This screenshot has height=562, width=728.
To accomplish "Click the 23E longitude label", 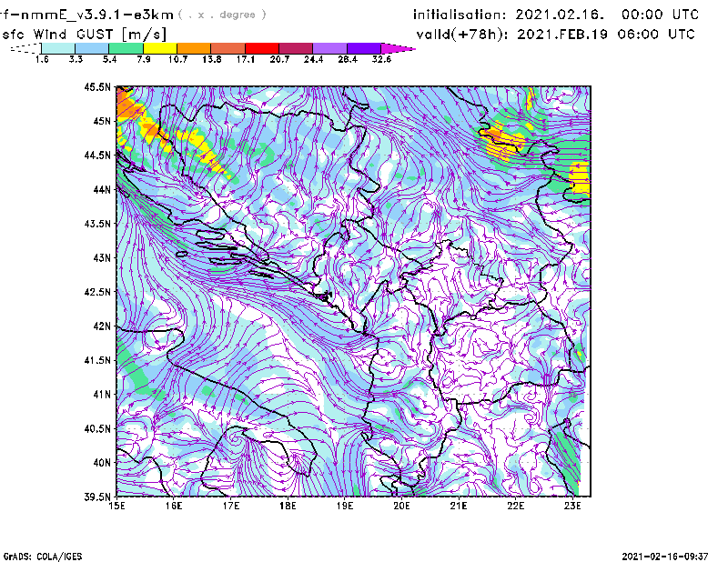I will (572, 506).
